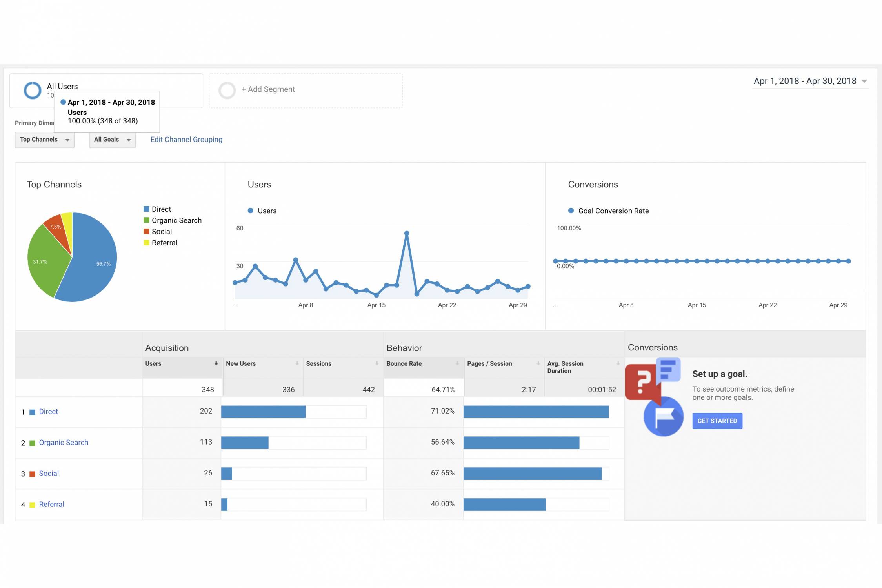Open the Organic Search channel link
This screenshot has height=588, width=882.
click(64, 443)
